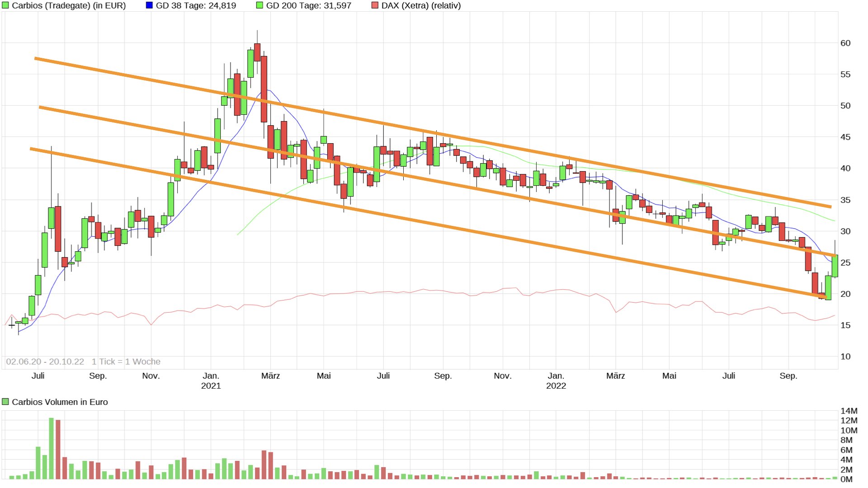Click the GD 200 Tage: 31,597 label
The image size is (868, 488).
[308, 5]
